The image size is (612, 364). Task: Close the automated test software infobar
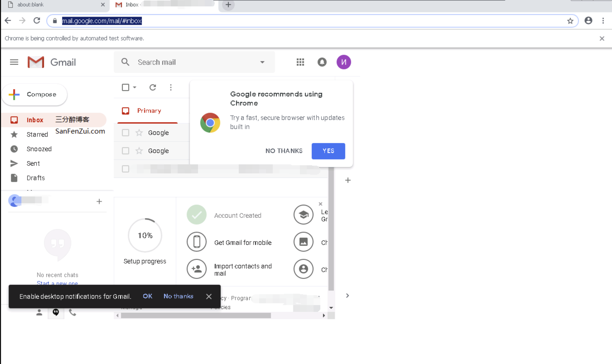[x=602, y=39]
